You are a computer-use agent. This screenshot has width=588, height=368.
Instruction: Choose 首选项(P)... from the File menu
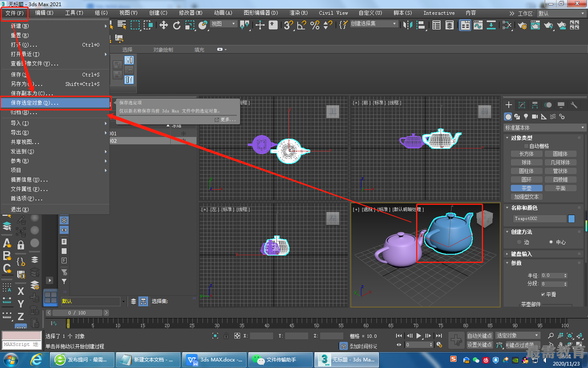(55, 198)
